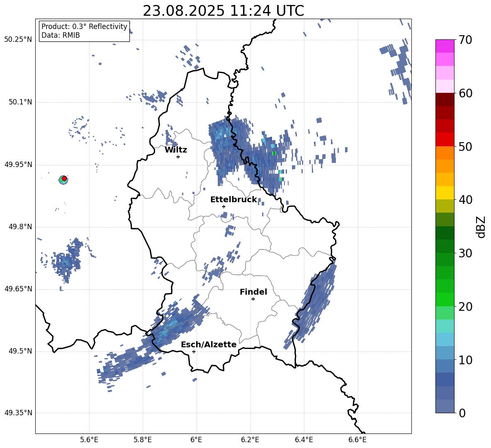The width and height of the screenshot is (491, 448).
Task: Click the 6.4°E longitude label
Action: click(304, 440)
